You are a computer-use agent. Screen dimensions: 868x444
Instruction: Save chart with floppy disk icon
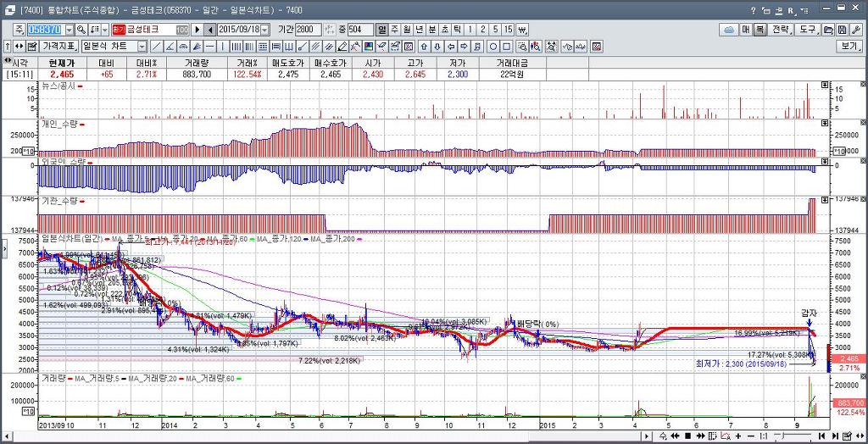[x=842, y=30]
